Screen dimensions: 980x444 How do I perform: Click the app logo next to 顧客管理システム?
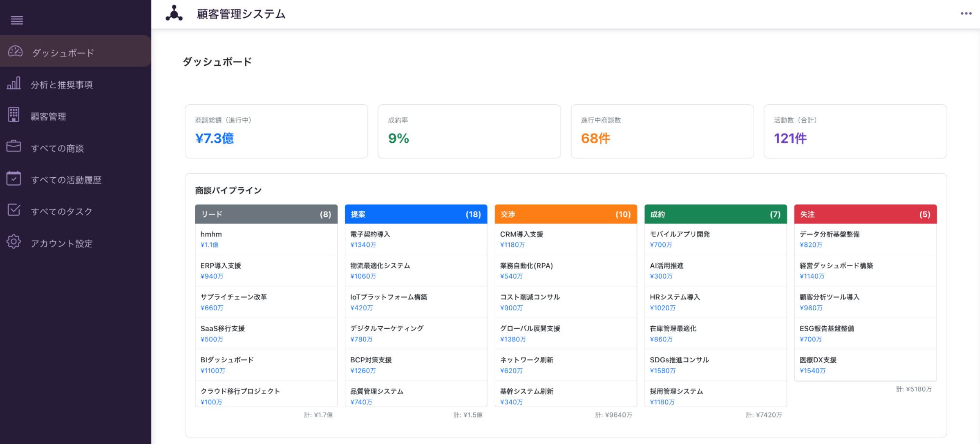[x=174, y=13]
